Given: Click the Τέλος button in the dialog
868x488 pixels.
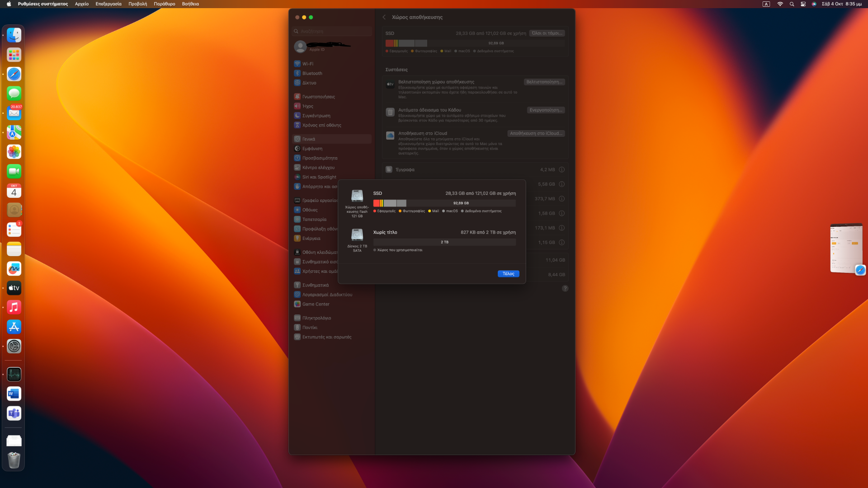Looking at the screenshot, I should point(508,274).
